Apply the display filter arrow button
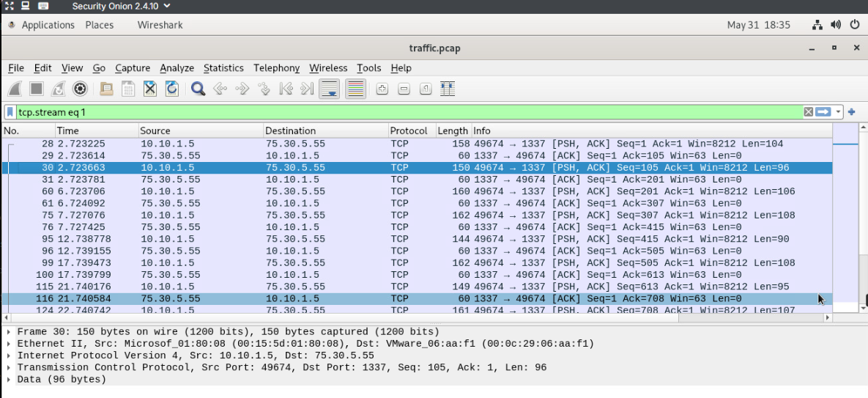This screenshot has height=398, width=868. (823, 112)
